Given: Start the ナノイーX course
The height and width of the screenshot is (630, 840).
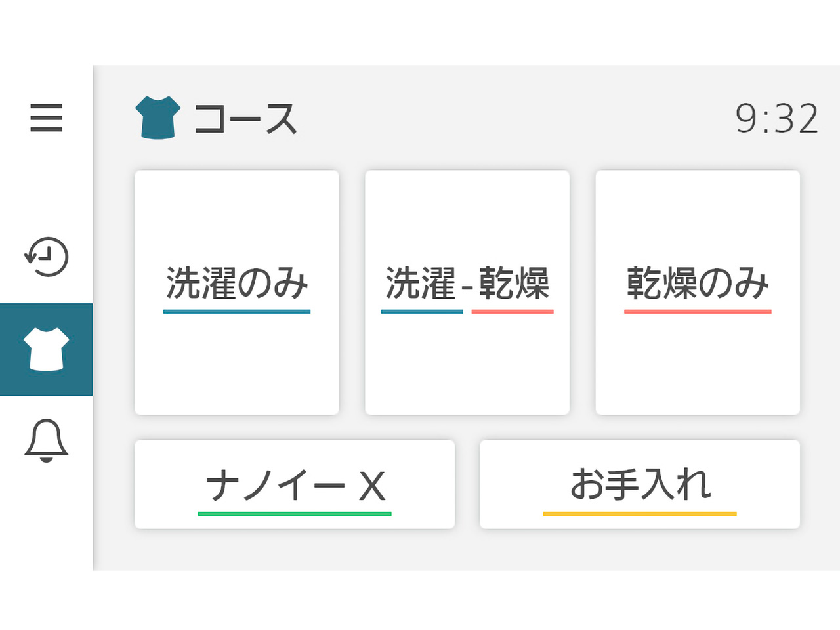Looking at the screenshot, I should (295, 484).
